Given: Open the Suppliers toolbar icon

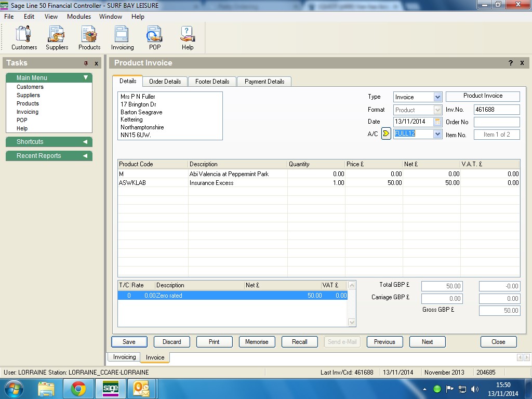Looking at the screenshot, I should (x=57, y=37).
